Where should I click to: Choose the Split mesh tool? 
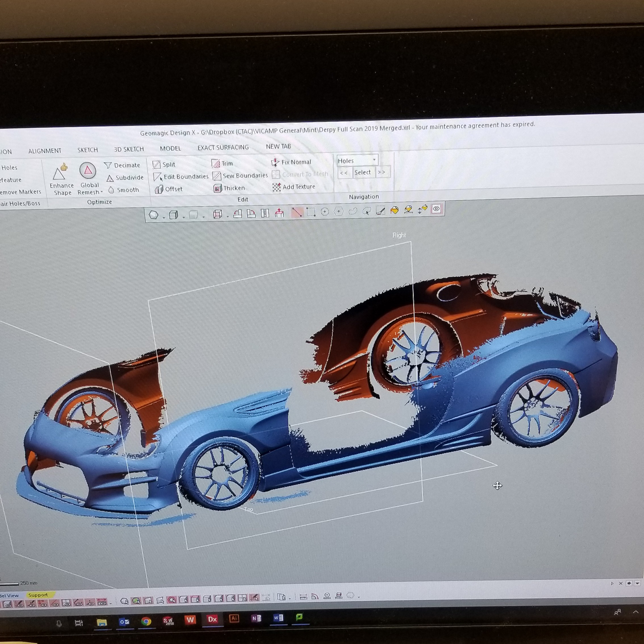[x=164, y=164]
